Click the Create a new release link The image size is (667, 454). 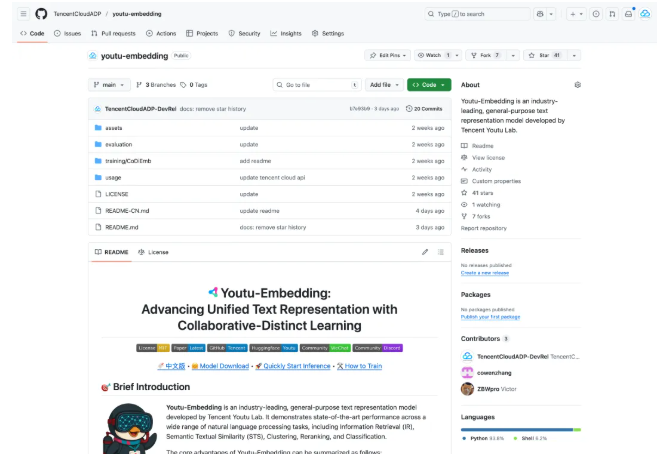[x=485, y=273]
